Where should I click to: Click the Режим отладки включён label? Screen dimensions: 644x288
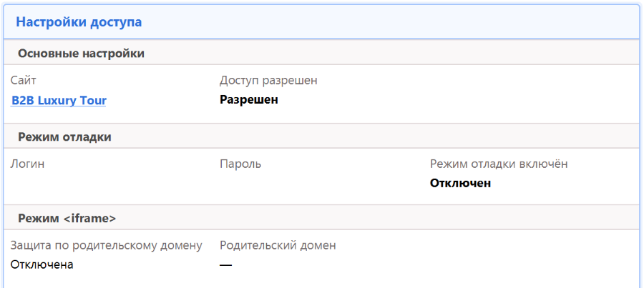click(x=499, y=164)
